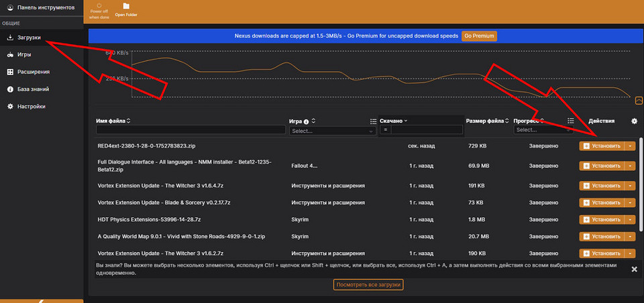The image size is (644, 303).
Task: Sort the table by Имя файла
Action: [128, 121]
